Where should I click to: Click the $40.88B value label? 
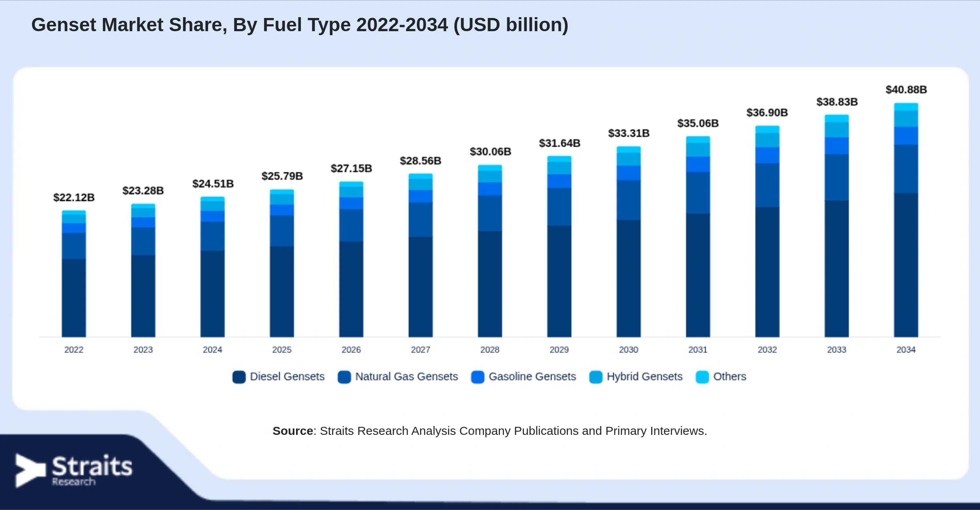pyautogui.click(x=906, y=90)
